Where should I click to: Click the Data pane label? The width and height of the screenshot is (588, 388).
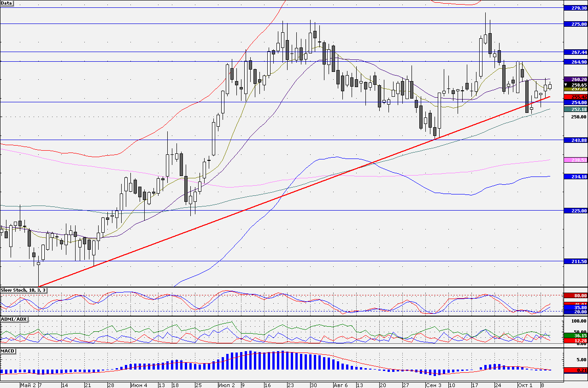(x=7, y=3)
